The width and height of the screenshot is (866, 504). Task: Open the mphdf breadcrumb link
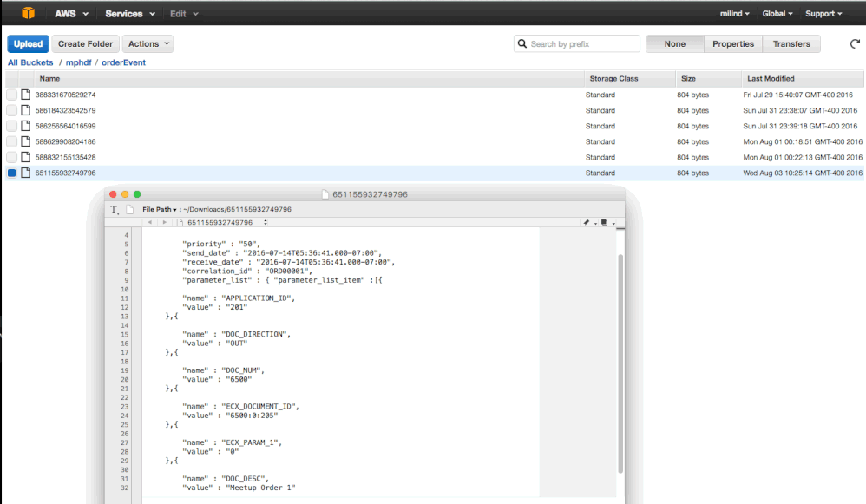(78, 62)
